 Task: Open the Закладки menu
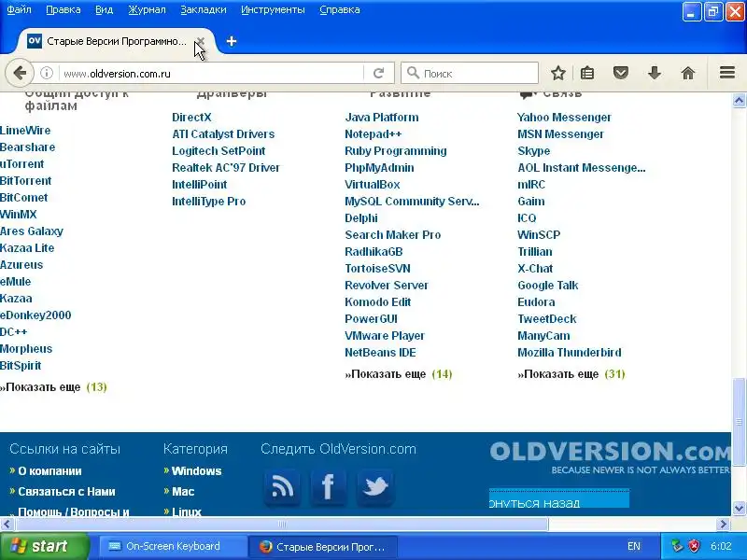(x=204, y=9)
